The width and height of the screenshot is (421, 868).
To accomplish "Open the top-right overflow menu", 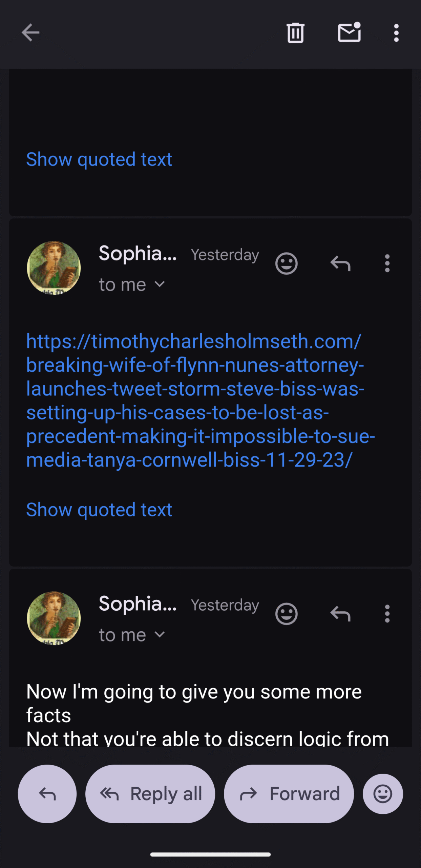I will (x=396, y=33).
